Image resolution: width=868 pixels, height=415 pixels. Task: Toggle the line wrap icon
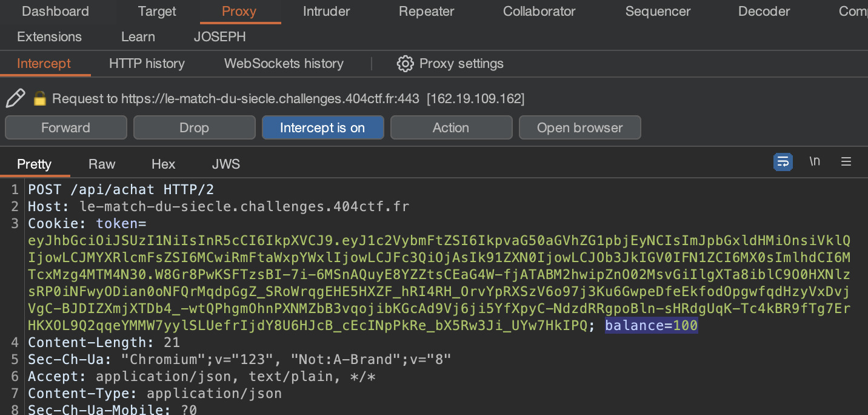click(783, 162)
